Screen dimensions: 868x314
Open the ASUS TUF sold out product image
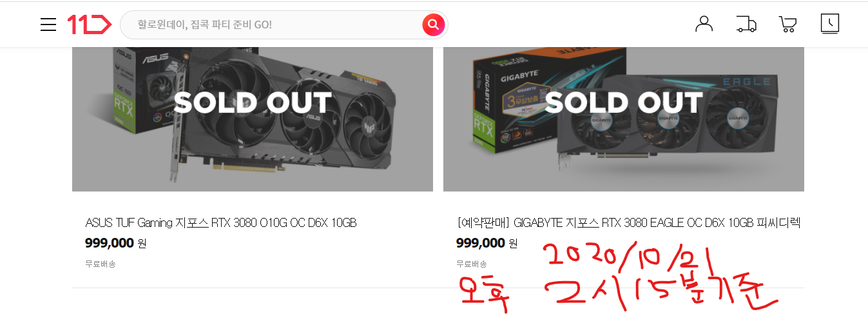coord(253,119)
